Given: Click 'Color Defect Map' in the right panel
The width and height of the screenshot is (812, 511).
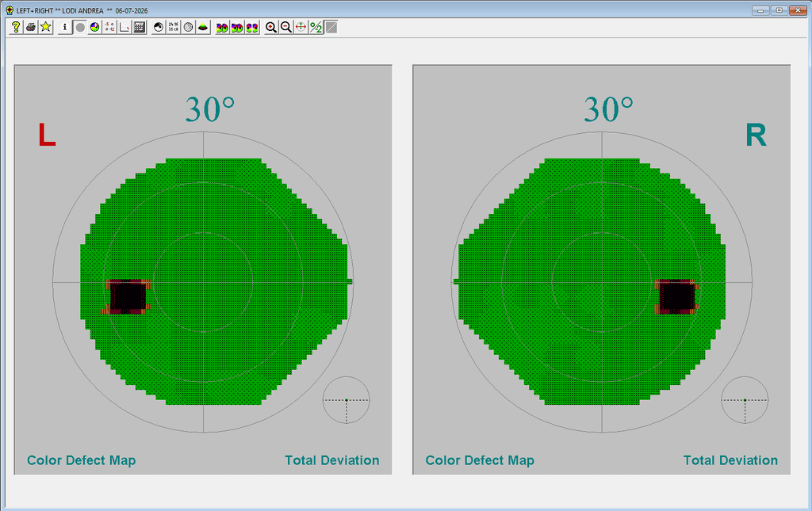Looking at the screenshot, I should pos(480,460).
